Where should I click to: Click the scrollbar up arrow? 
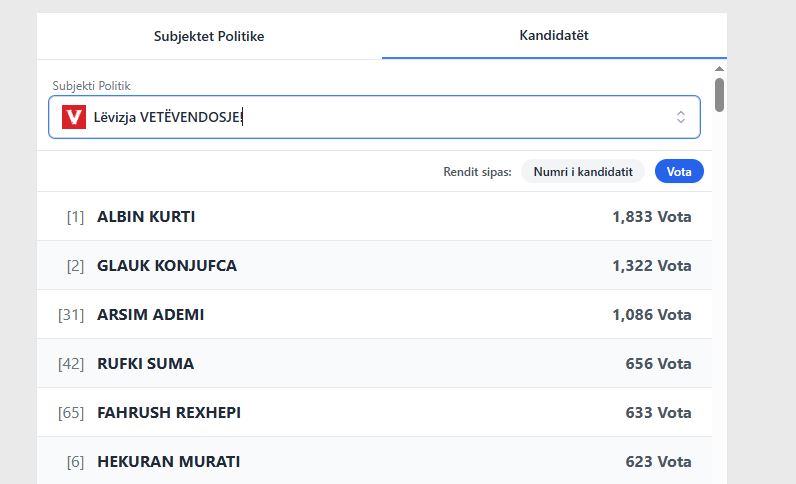719,69
